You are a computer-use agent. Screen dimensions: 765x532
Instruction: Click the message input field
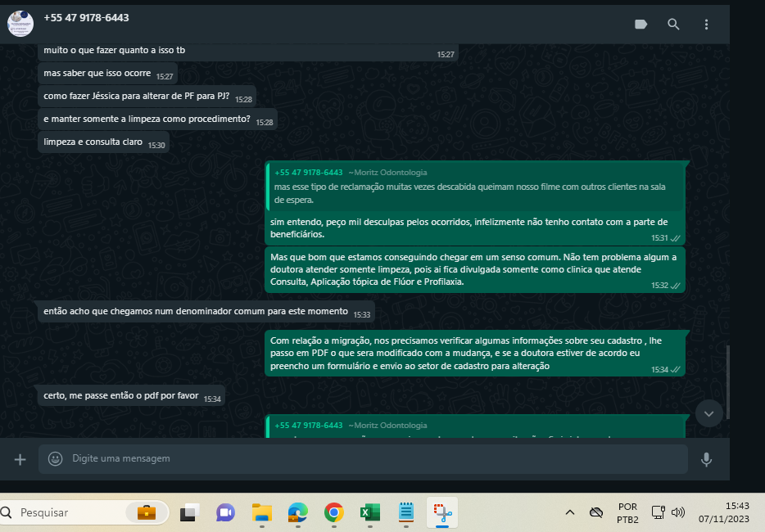pos(369,459)
